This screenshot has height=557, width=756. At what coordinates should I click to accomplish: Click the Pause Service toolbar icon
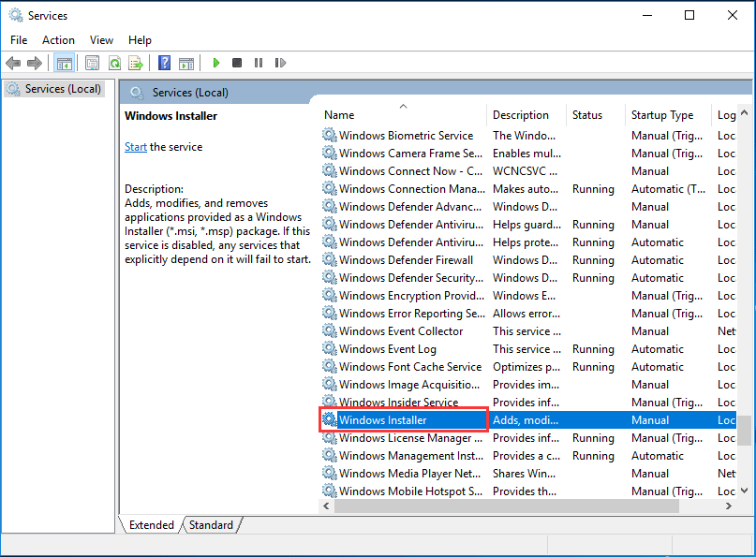pyautogui.click(x=259, y=63)
